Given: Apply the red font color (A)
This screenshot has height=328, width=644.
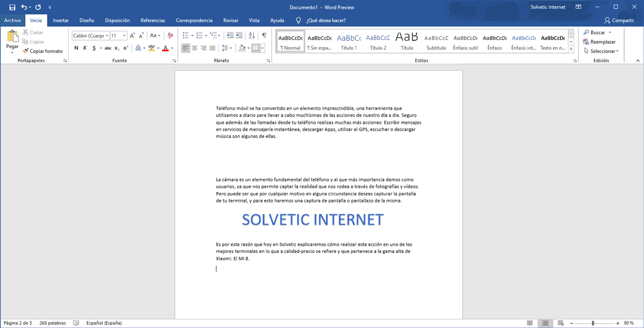Looking at the screenshot, I should click(165, 48).
